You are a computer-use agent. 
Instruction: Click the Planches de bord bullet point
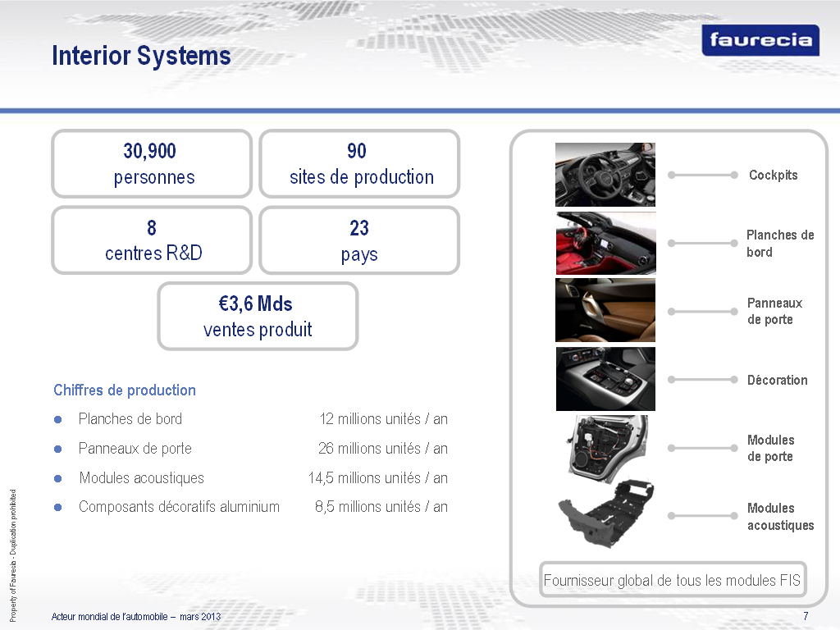coord(130,419)
